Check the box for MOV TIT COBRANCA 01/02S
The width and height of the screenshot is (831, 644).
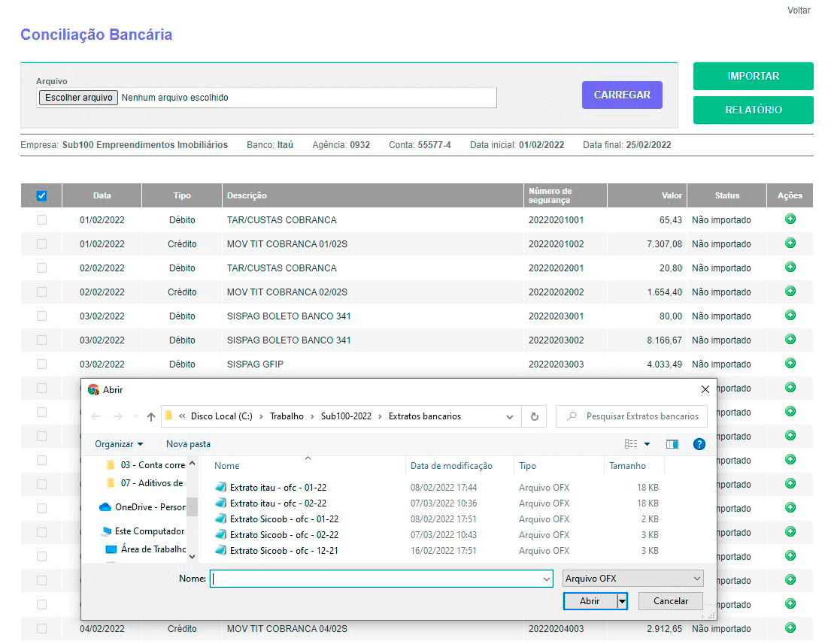point(41,244)
